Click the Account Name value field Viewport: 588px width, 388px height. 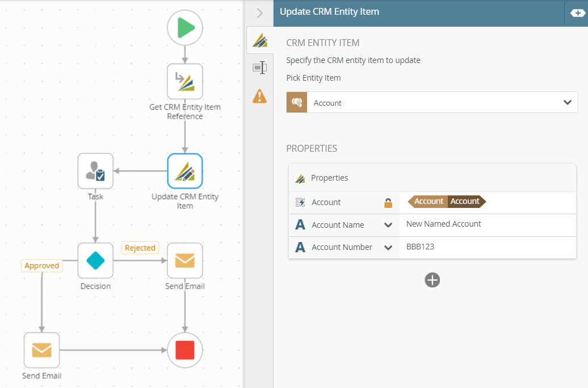(488, 224)
